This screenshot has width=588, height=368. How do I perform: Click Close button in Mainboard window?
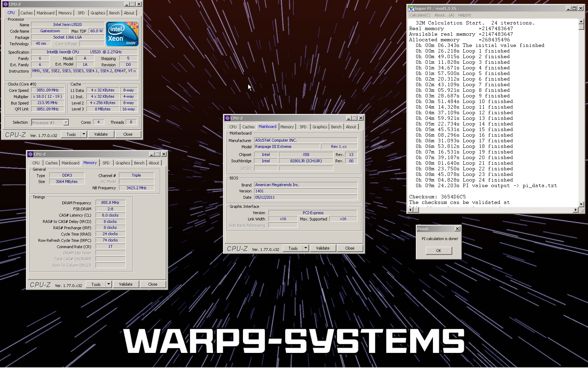click(x=350, y=248)
